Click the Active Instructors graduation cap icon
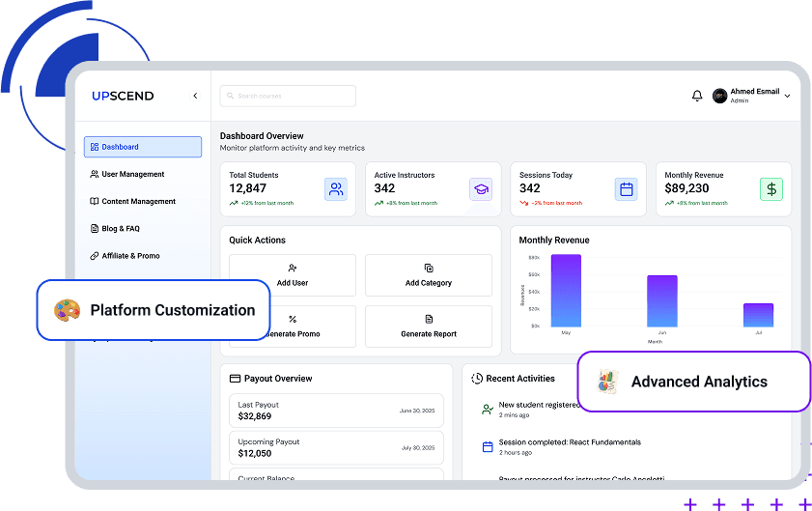Screen dimensions: 812x511 pos(481,189)
